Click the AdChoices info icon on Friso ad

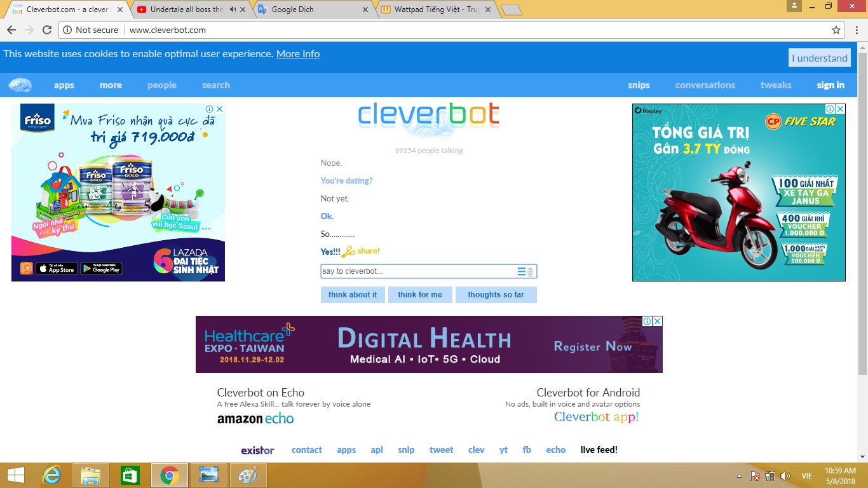[x=209, y=109]
